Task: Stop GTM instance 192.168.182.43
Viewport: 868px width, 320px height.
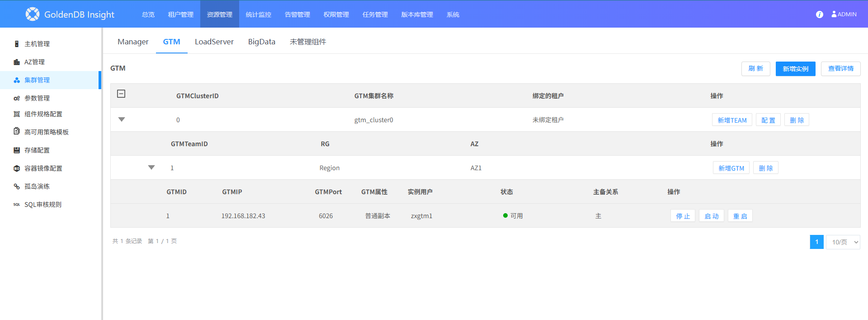Action: (x=683, y=216)
